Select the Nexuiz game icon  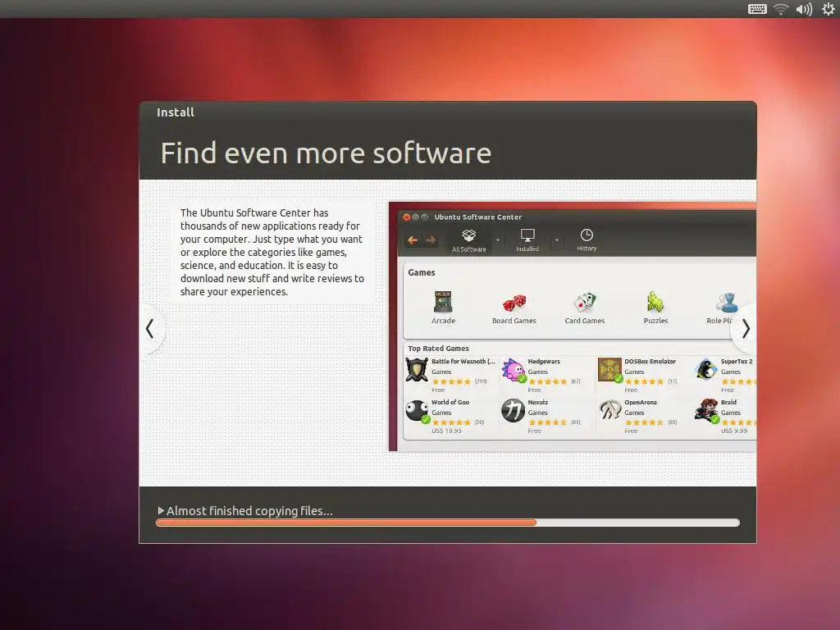tap(513, 410)
